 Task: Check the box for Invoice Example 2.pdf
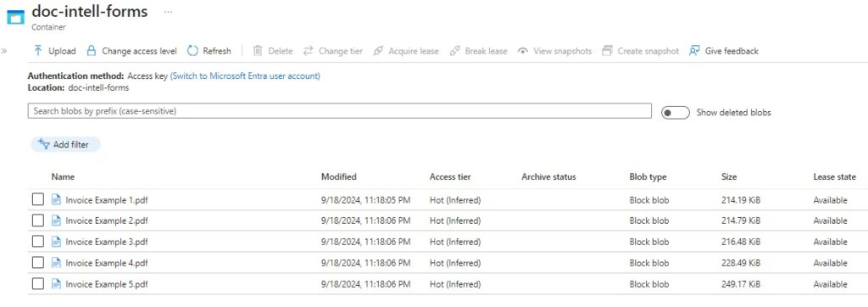click(x=37, y=220)
